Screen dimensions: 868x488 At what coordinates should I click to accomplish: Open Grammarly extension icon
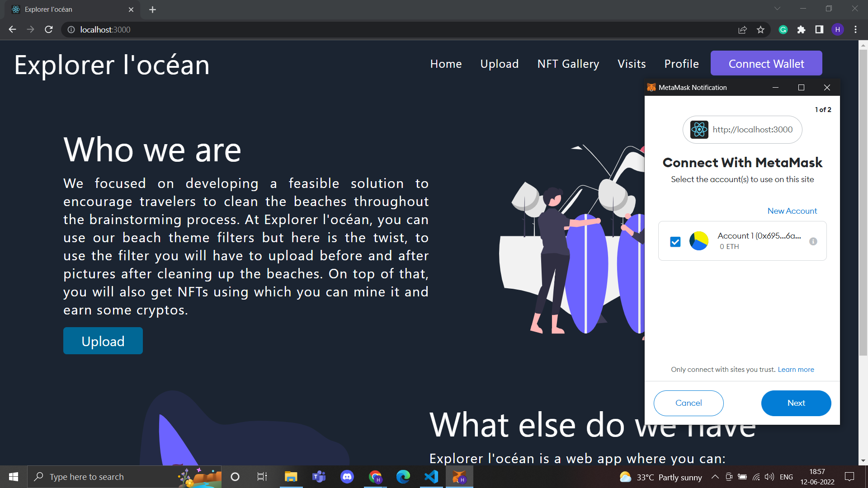[783, 29]
